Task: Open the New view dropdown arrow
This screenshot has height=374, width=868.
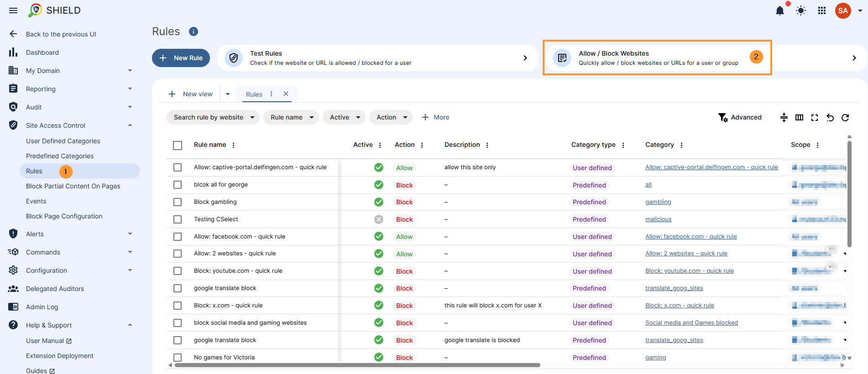Action: coord(228,94)
